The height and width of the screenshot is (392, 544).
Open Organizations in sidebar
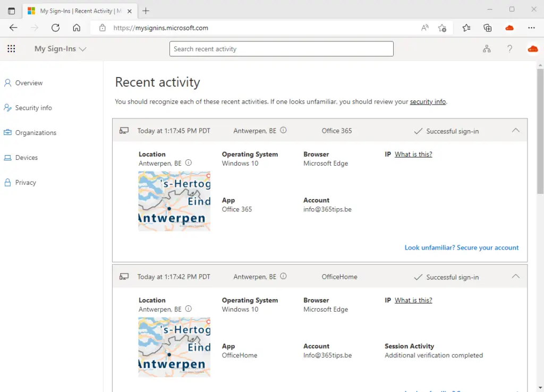(x=30, y=132)
